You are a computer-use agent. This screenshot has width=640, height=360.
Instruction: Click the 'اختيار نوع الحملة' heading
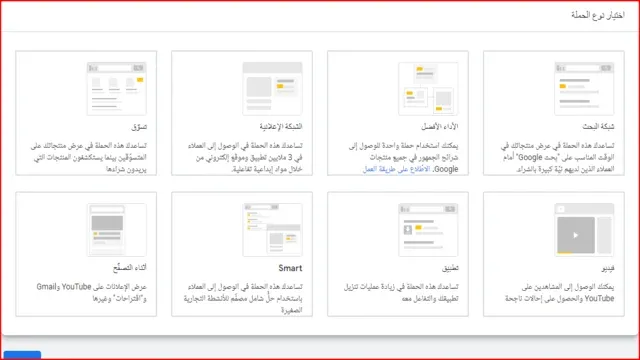click(598, 16)
